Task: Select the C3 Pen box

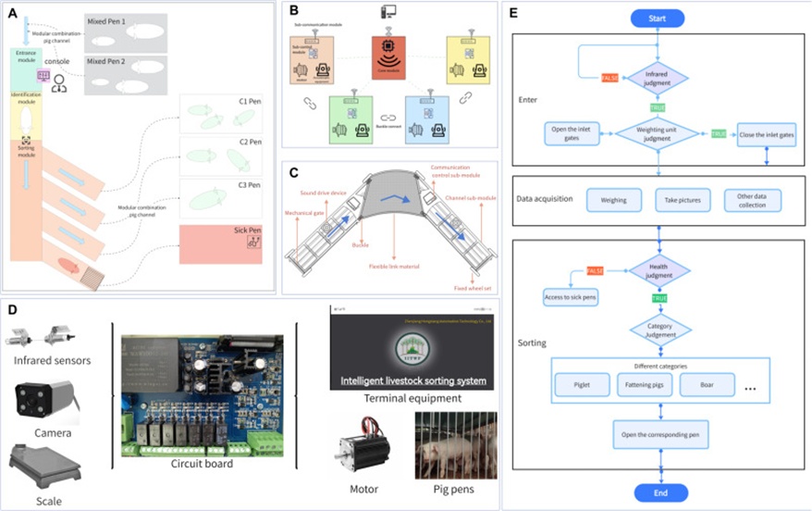Action: pos(221,199)
